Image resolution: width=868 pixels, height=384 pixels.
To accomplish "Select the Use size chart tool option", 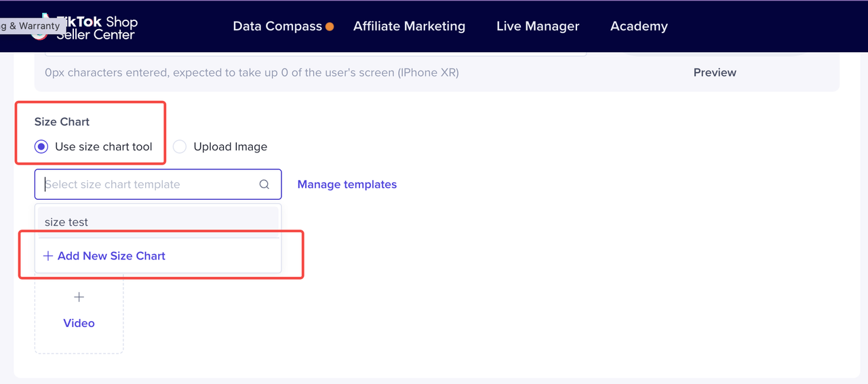I will click(41, 147).
